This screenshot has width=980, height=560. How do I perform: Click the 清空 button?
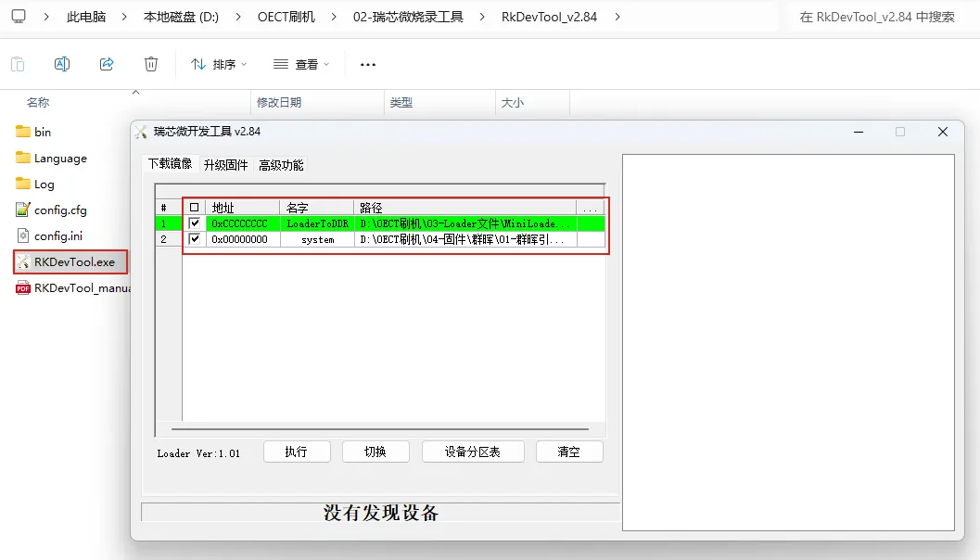pyautogui.click(x=569, y=452)
